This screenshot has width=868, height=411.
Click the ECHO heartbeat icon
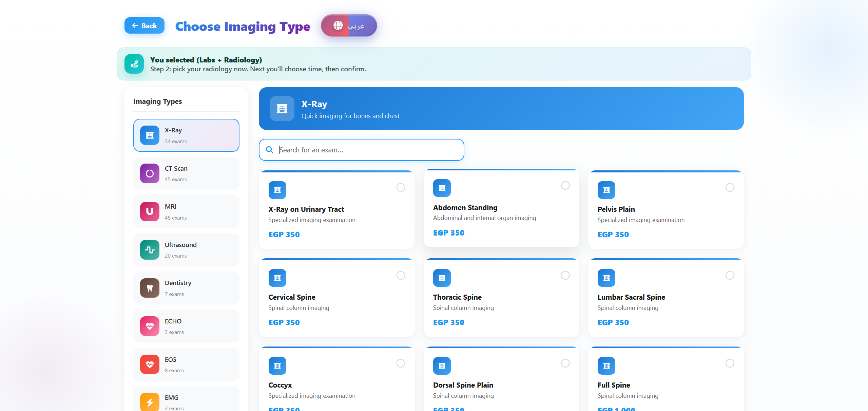point(150,326)
